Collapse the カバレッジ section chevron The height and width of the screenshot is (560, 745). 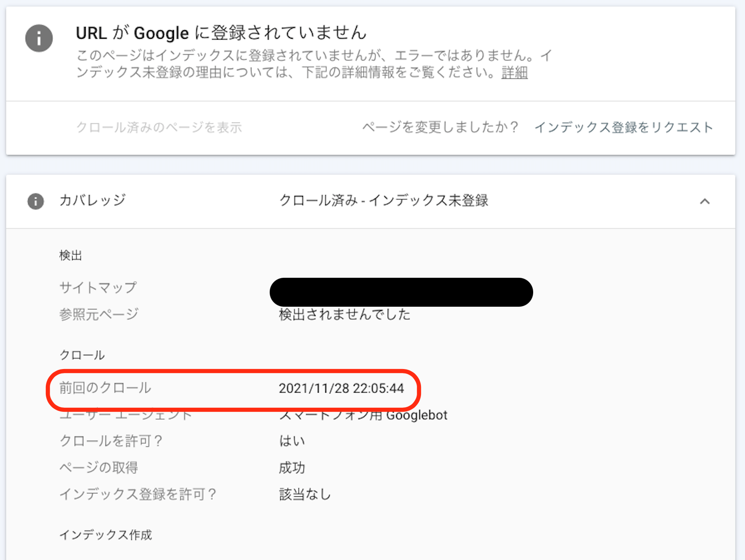pyautogui.click(x=705, y=201)
